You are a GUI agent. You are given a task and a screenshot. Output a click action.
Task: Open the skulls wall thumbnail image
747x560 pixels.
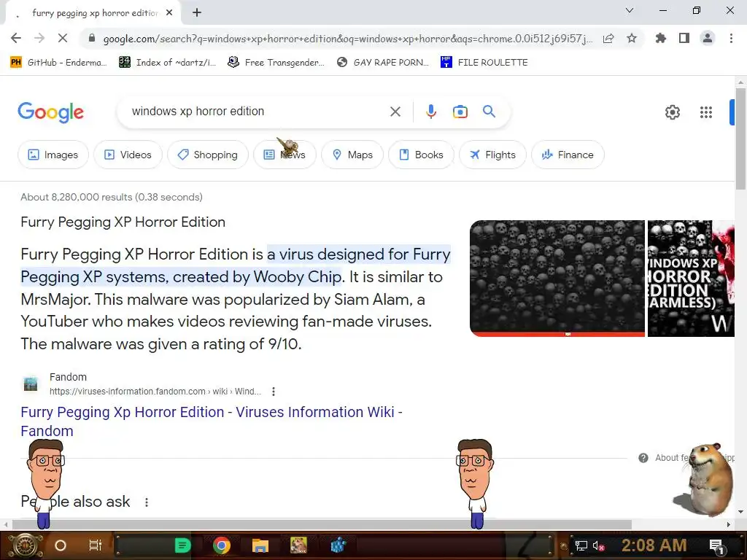point(557,278)
